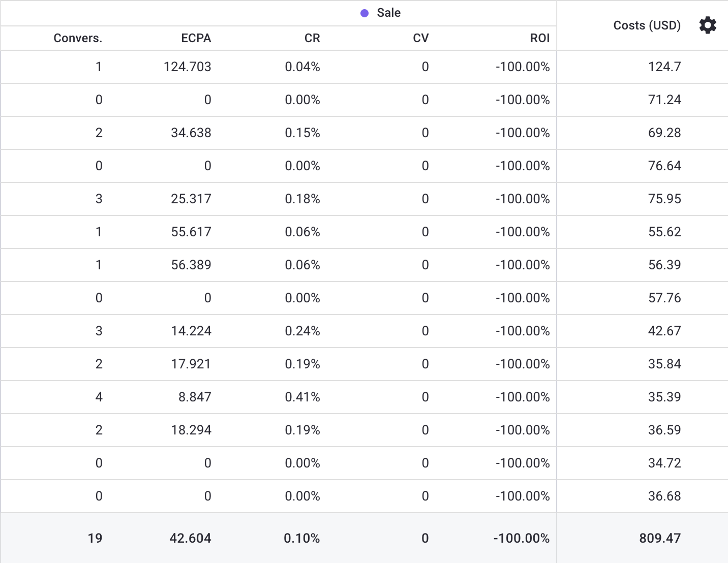Click the Sale group header label
The image size is (728, 563).
388,13
